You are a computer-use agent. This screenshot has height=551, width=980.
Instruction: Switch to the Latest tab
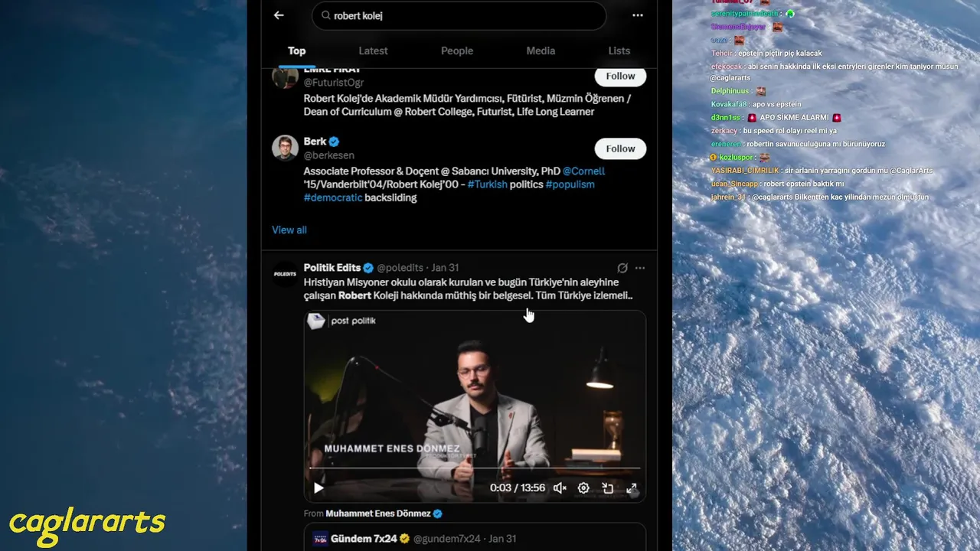(x=373, y=51)
